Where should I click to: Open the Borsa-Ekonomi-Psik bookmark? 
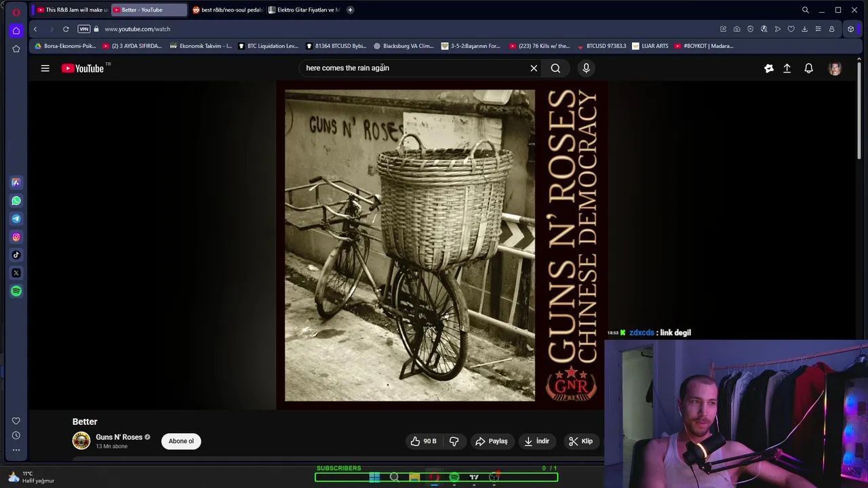[65, 46]
